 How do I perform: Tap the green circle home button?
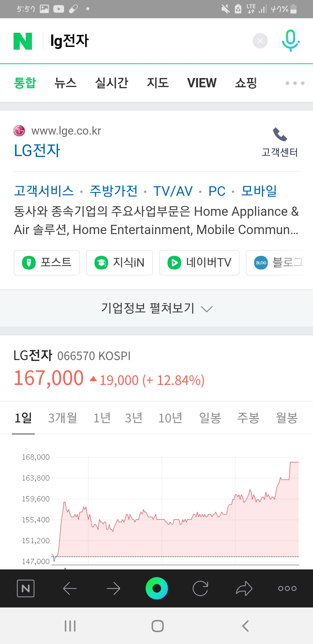[157, 588]
